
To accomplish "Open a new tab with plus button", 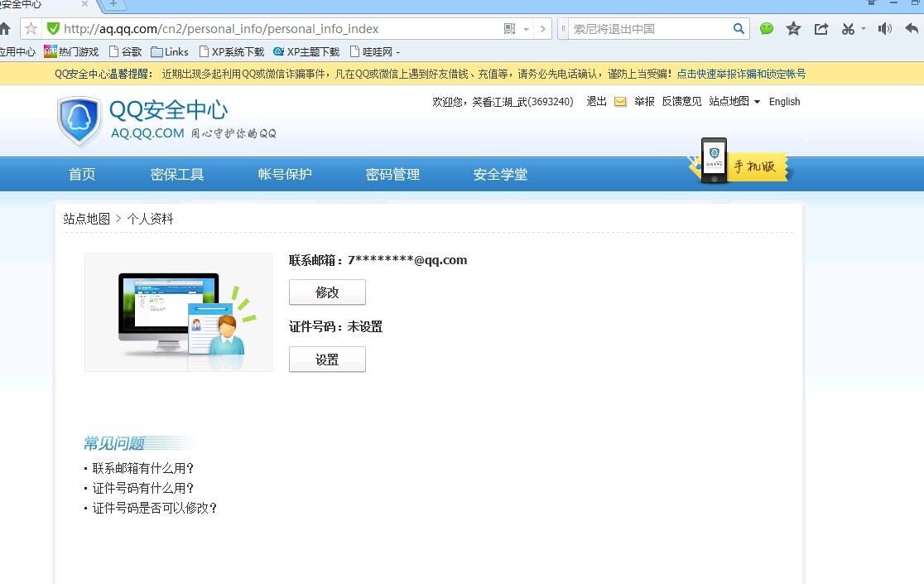I will 113,4.
